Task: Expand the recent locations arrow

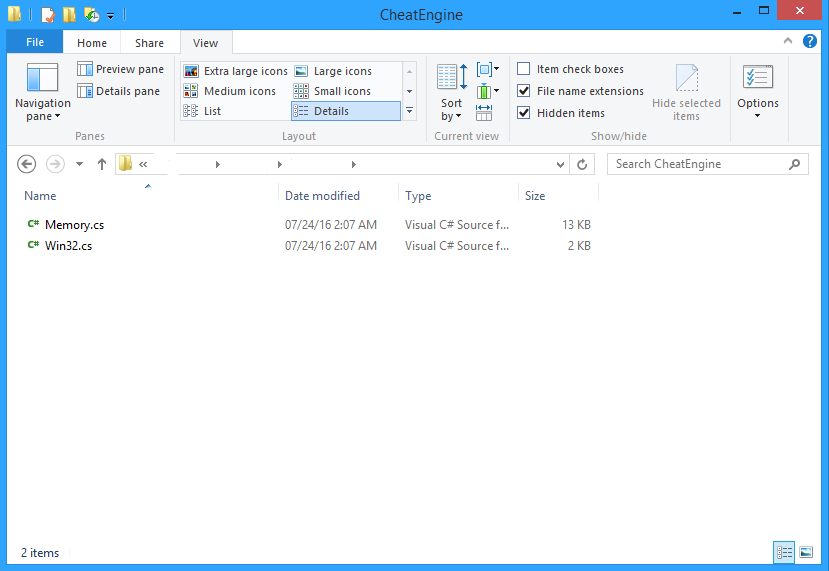Action: (x=80, y=164)
